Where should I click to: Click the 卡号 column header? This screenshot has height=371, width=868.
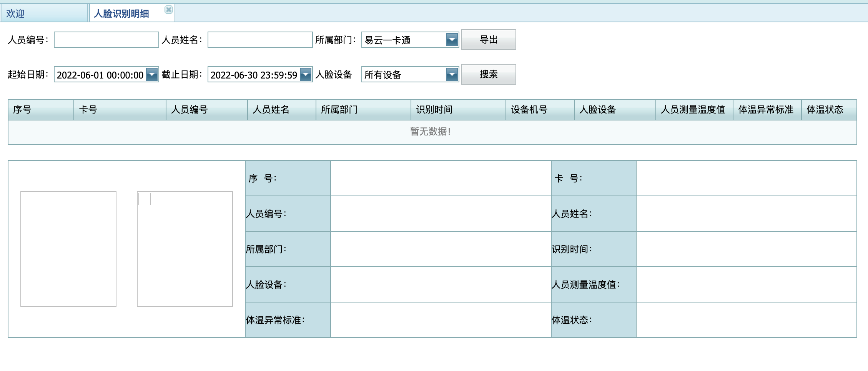pyautogui.click(x=120, y=110)
